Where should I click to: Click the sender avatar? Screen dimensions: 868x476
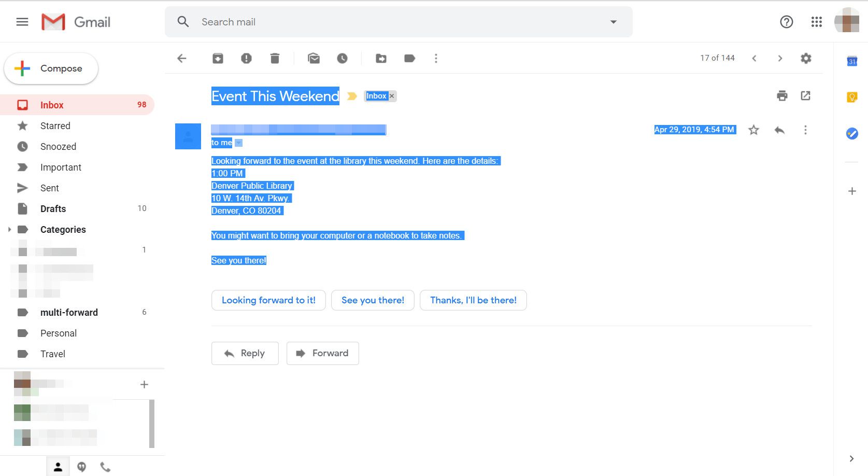pyautogui.click(x=188, y=136)
